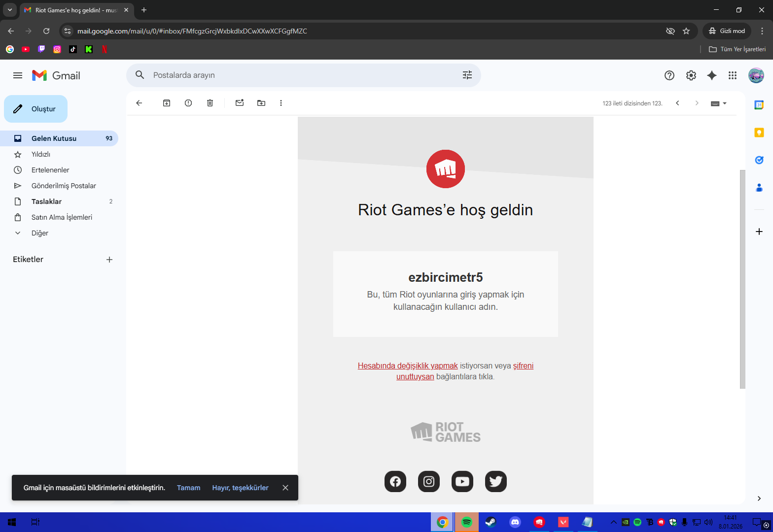773x532 pixels.
Task: Open Gelen Kutusu folder
Action: [59, 138]
